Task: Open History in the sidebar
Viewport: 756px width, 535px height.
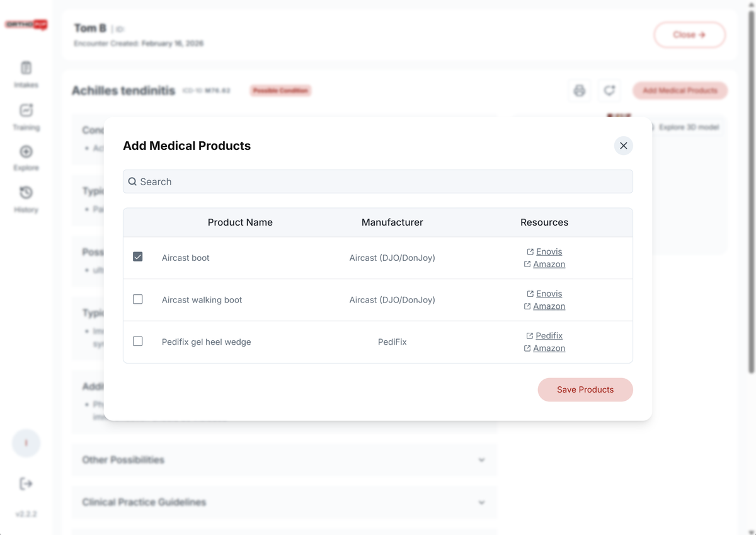Action: coord(26,198)
